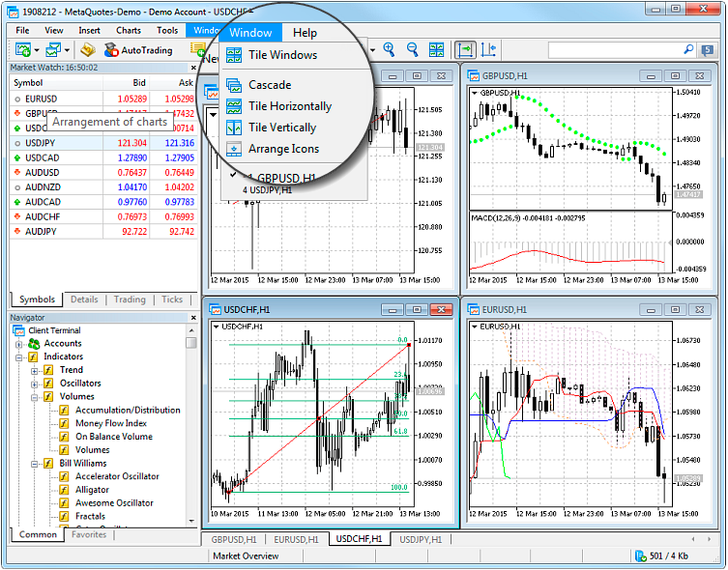Click the gold Market Watch toolbar icon
This screenshot has height=570, width=728.
[x=87, y=49]
